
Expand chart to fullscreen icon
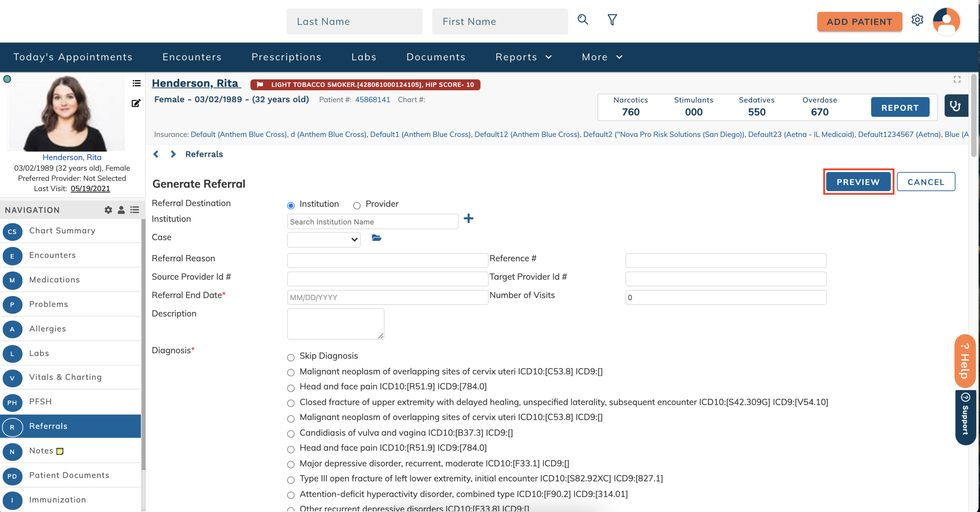[957, 79]
